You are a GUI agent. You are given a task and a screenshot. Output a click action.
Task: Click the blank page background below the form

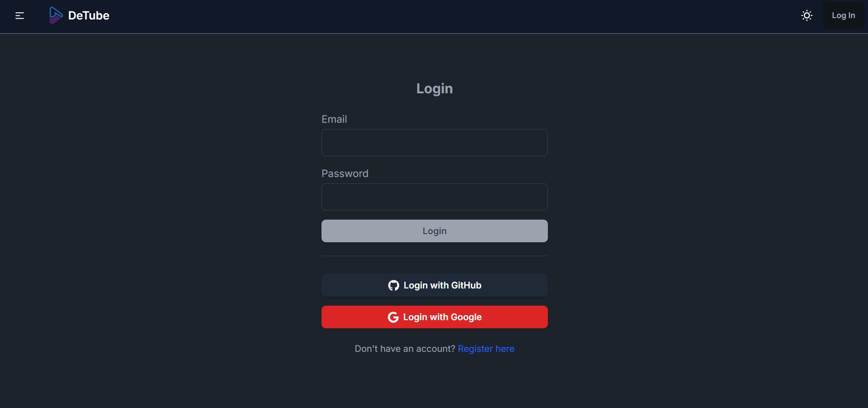[434, 385]
